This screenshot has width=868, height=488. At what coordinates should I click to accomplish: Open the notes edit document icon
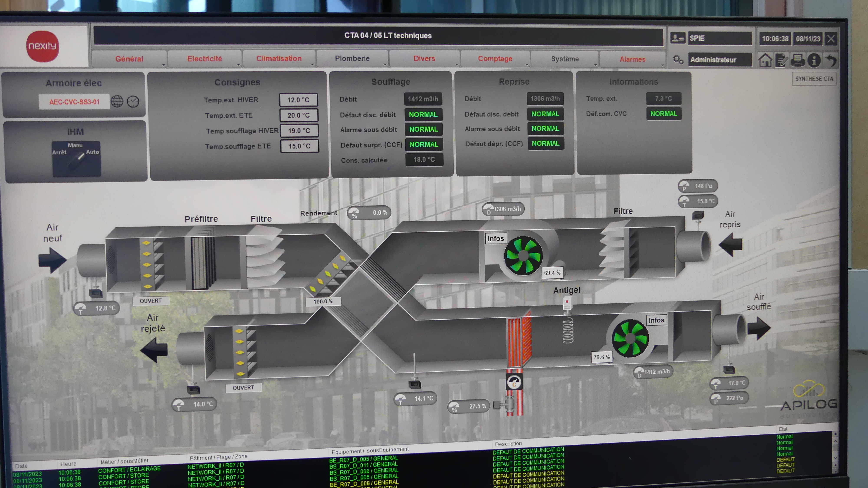(x=781, y=61)
